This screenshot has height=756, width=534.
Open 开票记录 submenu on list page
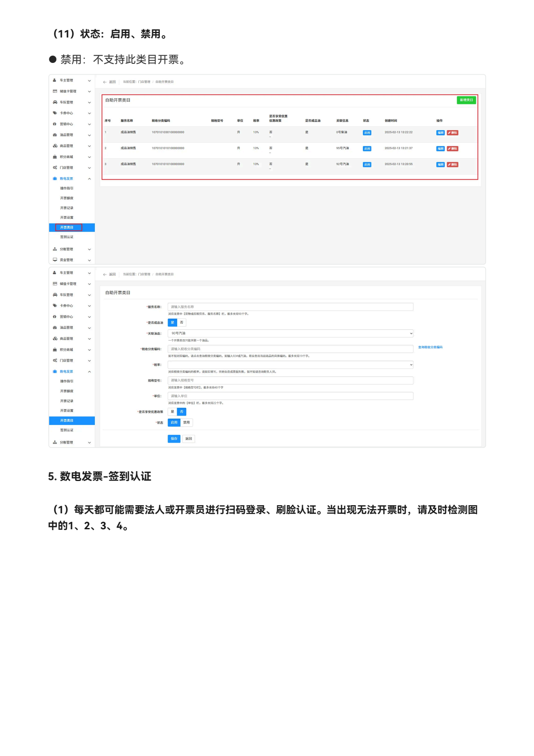67,208
